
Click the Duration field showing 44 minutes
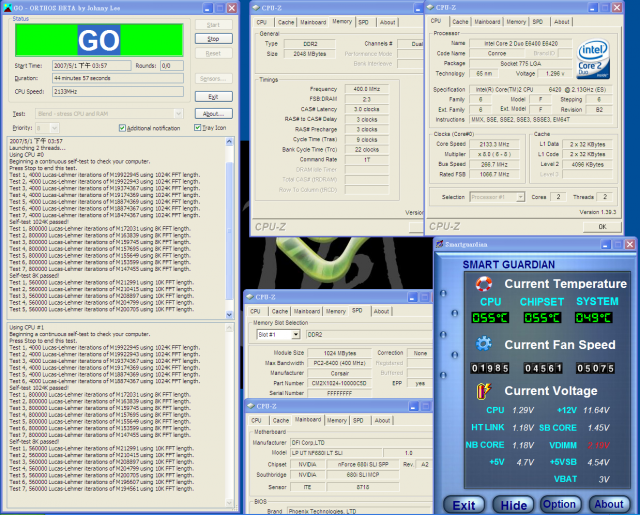(118, 78)
